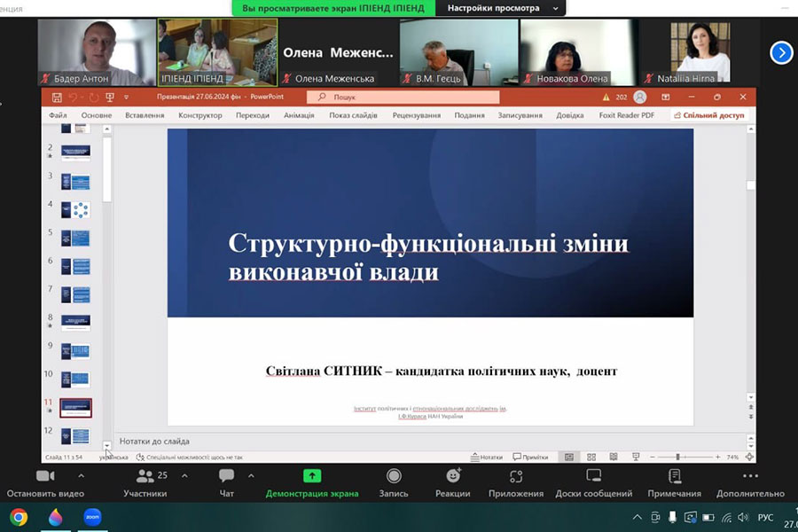The image size is (798, 532).
Task: Expand the video options arrow beside camera
Action: pos(81,475)
